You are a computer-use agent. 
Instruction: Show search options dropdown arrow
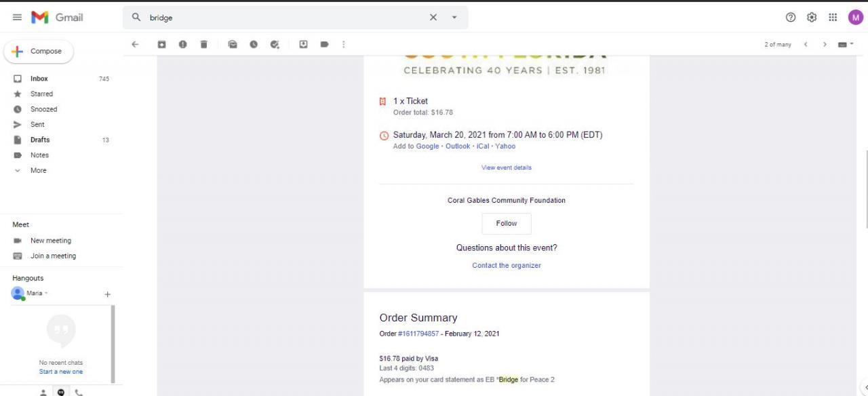[x=454, y=18]
